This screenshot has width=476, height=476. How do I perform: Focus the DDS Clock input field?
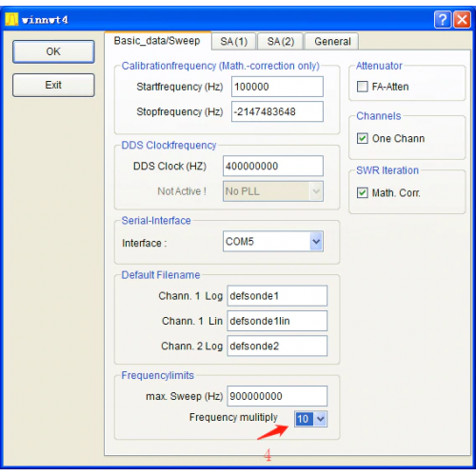pos(273,166)
